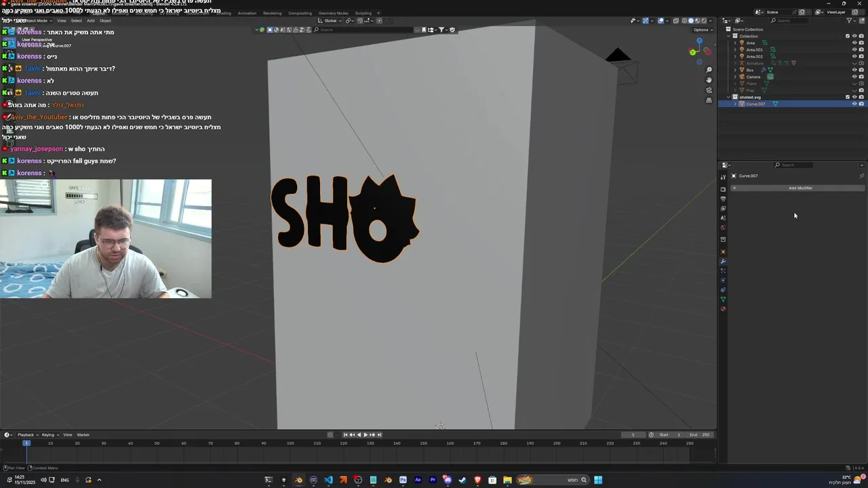Image resolution: width=868 pixels, height=488 pixels.
Task: Expand Box object tree row
Action: point(735,70)
